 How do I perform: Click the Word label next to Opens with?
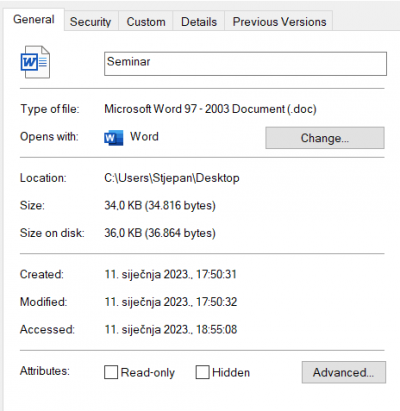pyautogui.click(x=144, y=137)
